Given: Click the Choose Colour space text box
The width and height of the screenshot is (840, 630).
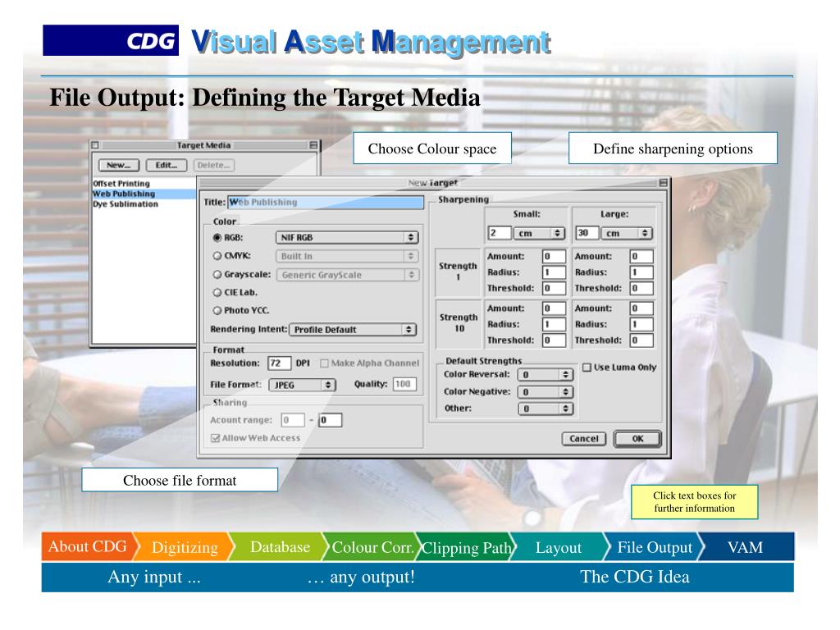Looking at the screenshot, I should click(432, 148).
